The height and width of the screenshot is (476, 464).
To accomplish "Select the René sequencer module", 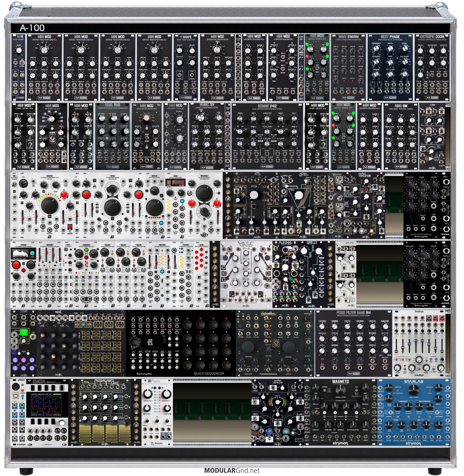I will (81, 343).
